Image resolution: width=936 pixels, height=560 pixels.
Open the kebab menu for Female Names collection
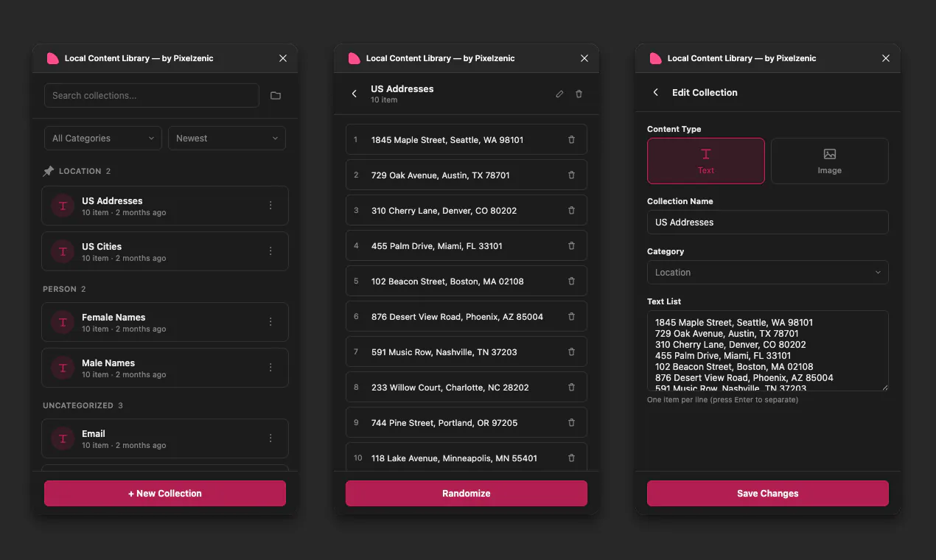[x=270, y=322]
